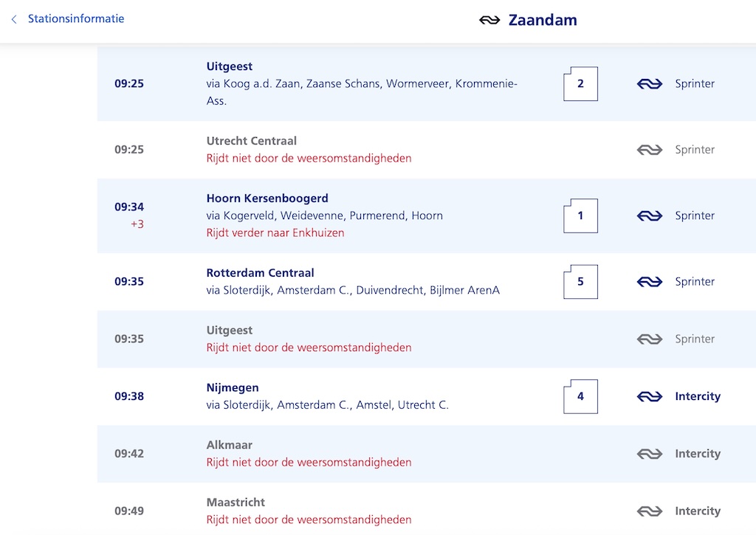Click the NS logo on the Nijmegen Intercity row
756x535 pixels.
650,397
